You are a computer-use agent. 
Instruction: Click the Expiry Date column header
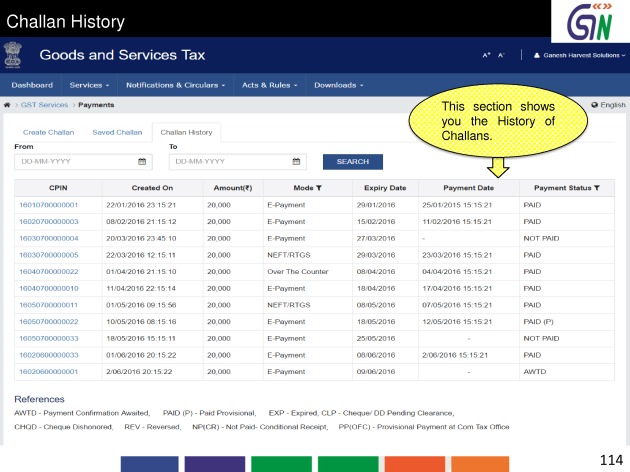click(x=385, y=188)
